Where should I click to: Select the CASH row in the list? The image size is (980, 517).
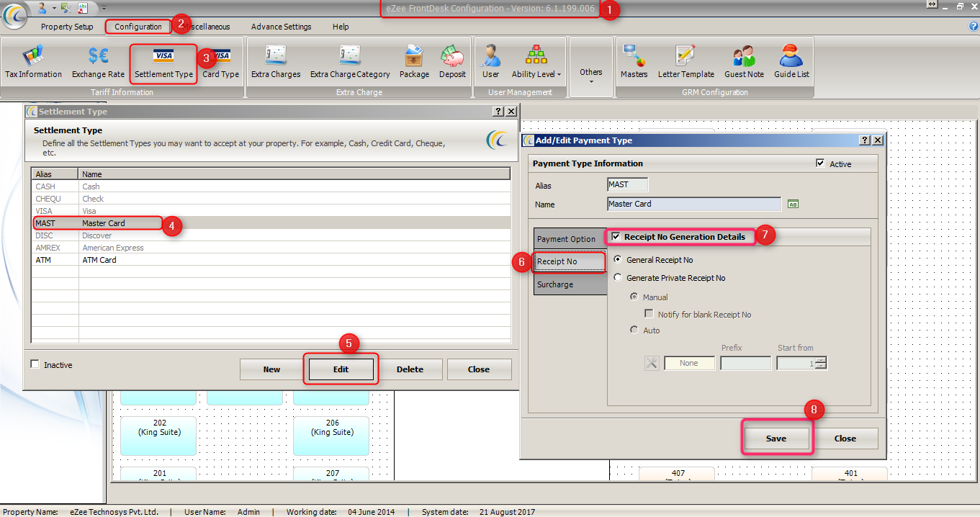[271, 186]
